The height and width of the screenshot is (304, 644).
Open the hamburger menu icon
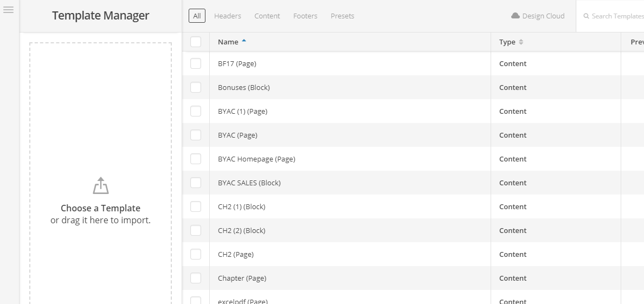click(x=8, y=10)
